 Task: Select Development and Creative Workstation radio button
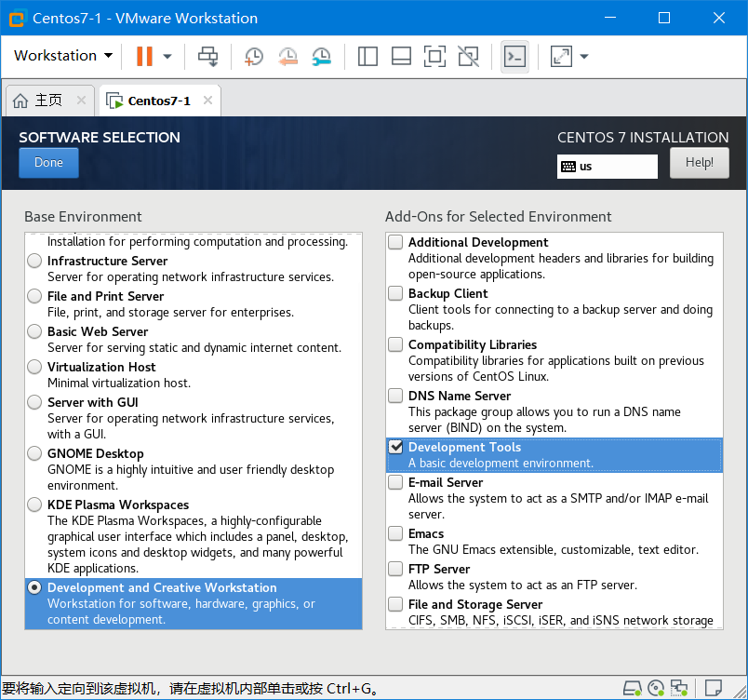pos(34,587)
